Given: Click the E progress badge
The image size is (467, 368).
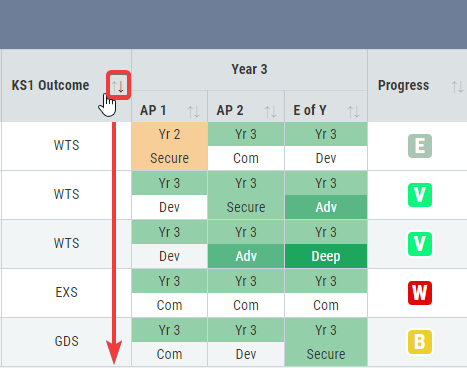Looking at the screenshot, I should 420,146.
